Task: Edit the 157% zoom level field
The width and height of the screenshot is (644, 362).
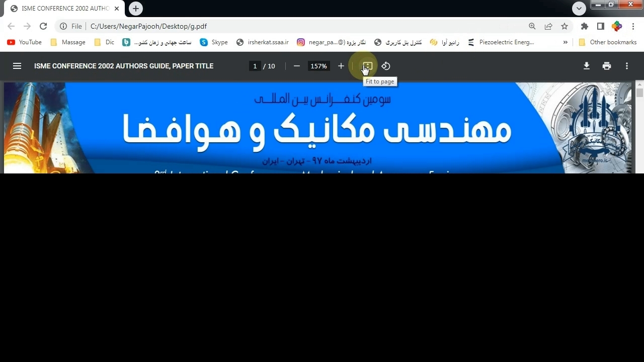Action: point(318,66)
